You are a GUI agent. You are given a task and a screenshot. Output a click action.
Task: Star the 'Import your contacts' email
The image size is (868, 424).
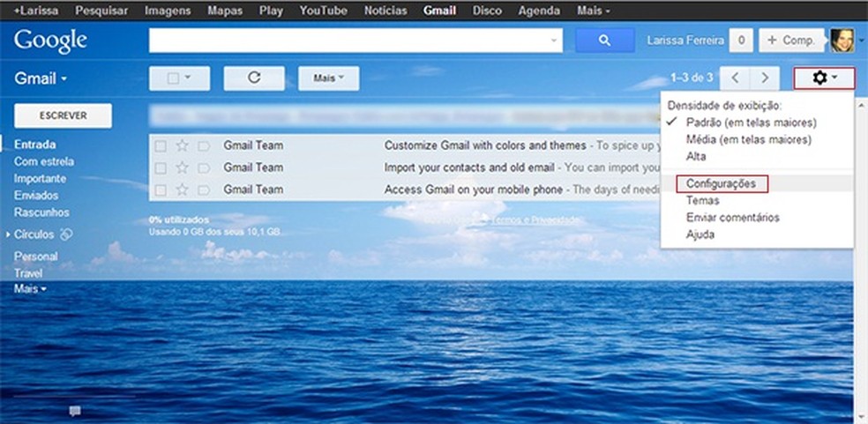tap(182, 167)
